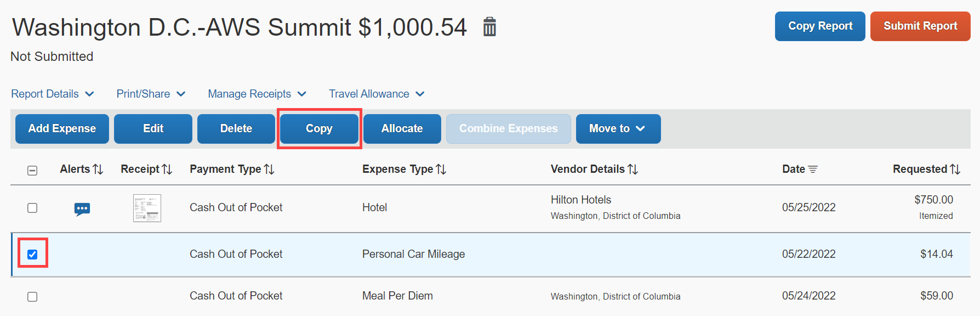This screenshot has width=980, height=316.
Task: Check the Hotel expense row checkbox
Action: point(32,208)
